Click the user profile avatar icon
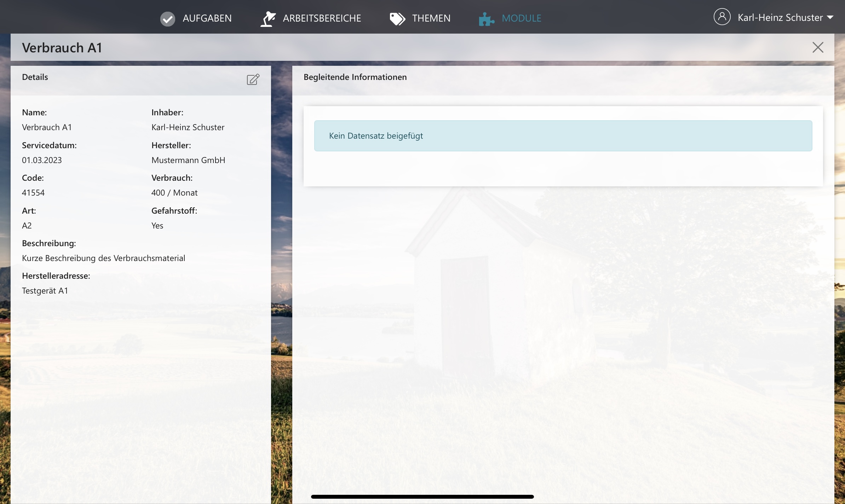845x504 pixels. [722, 17]
